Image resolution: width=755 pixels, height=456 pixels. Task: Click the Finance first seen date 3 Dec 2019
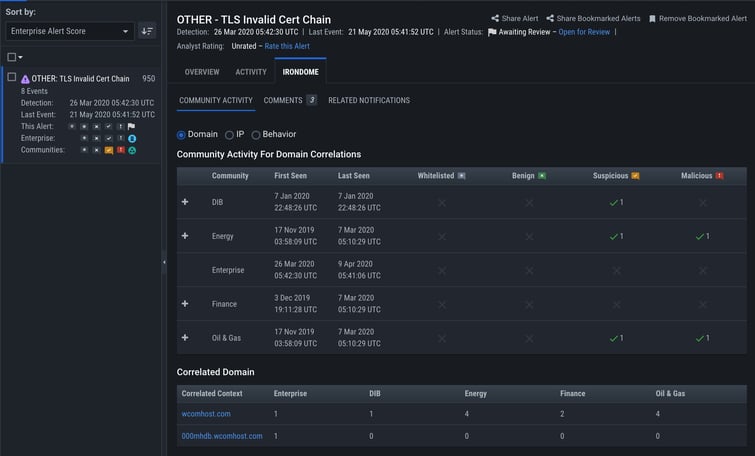click(x=293, y=298)
